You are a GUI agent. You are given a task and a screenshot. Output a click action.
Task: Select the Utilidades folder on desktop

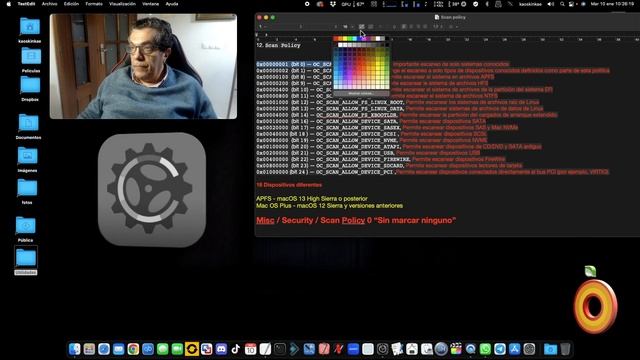coord(26,258)
